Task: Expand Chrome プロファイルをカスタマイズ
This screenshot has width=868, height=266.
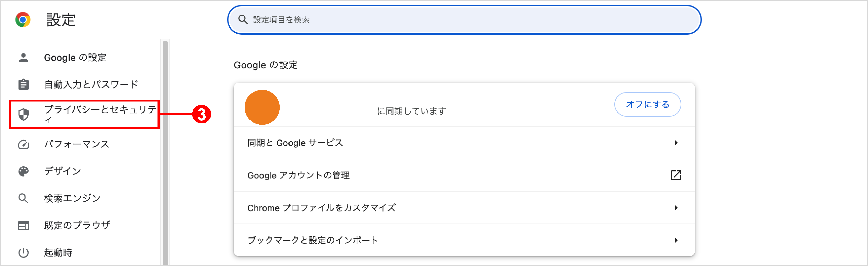Action: tap(676, 207)
